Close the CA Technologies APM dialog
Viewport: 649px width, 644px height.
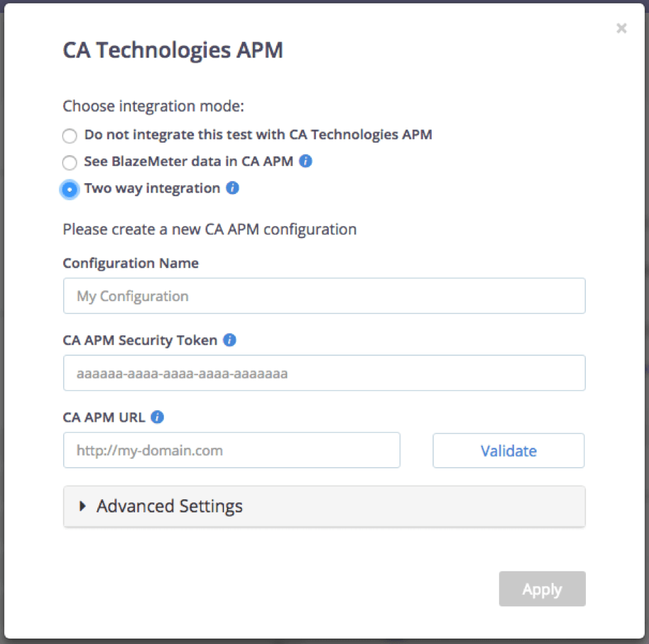pyautogui.click(x=621, y=28)
